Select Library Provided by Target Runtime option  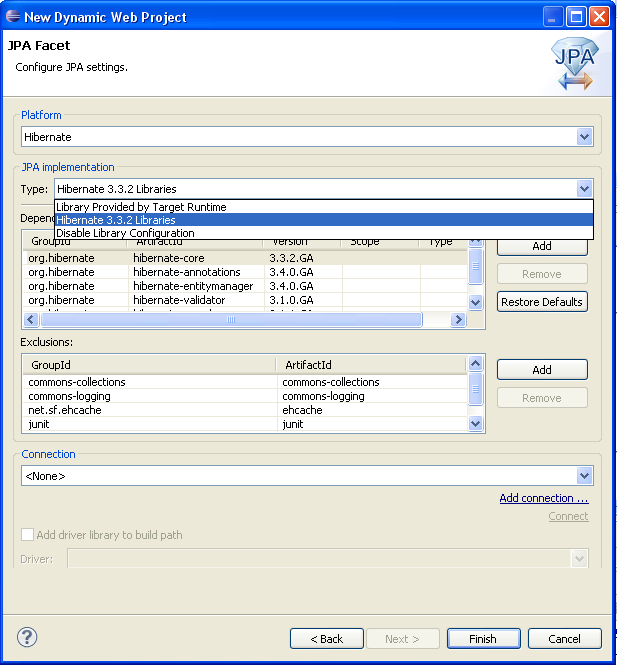[x=324, y=207]
